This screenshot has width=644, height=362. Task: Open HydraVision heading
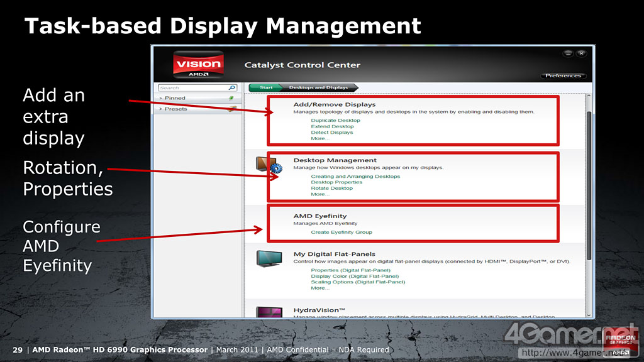pos(319,310)
